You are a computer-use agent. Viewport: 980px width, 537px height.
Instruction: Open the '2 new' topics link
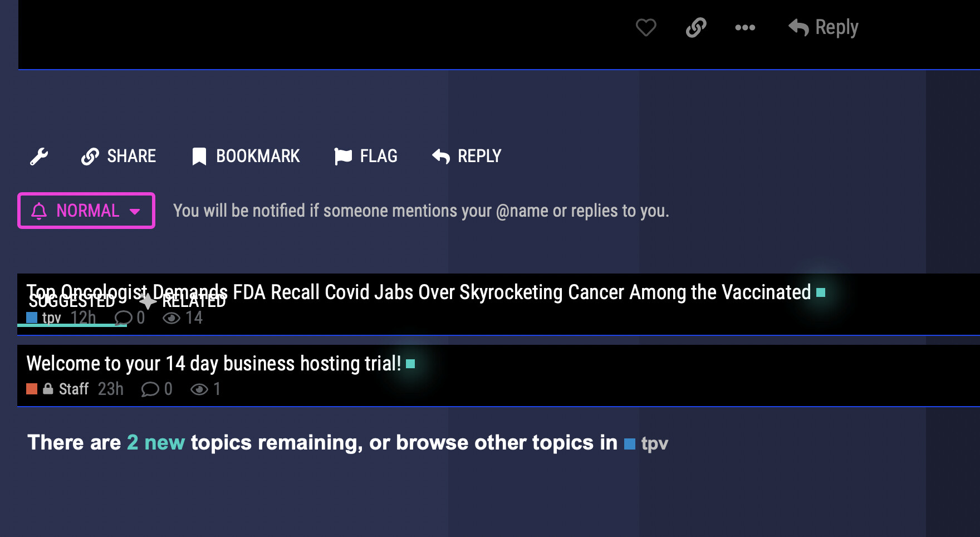click(x=155, y=443)
